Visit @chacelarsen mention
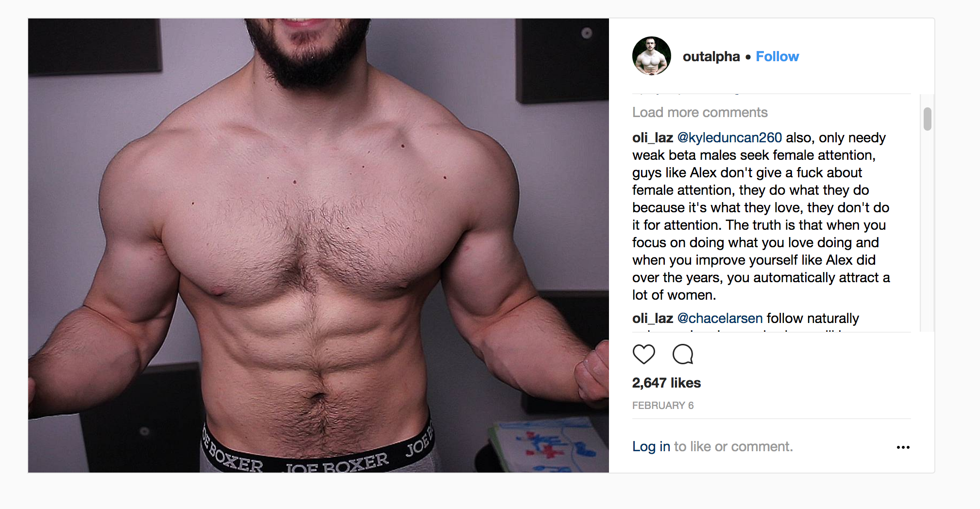The height and width of the screenshot is (509, 980). (x=720, y=318)
